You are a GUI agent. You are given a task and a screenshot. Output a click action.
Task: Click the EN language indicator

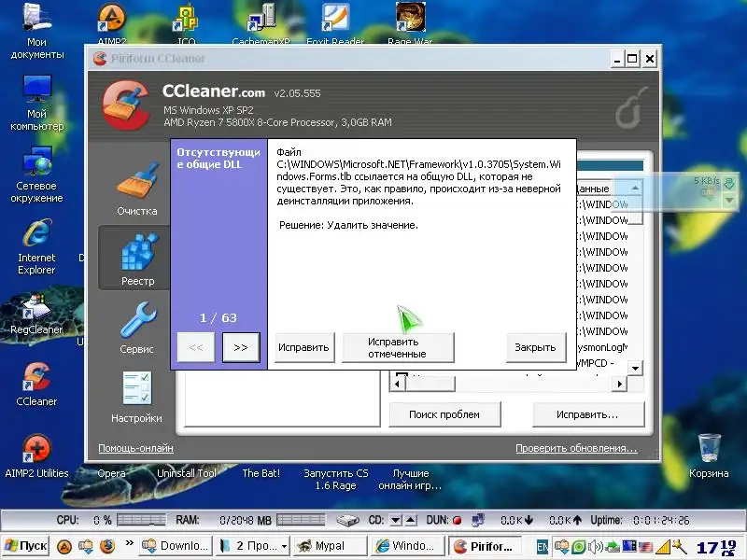click(543, 547)
